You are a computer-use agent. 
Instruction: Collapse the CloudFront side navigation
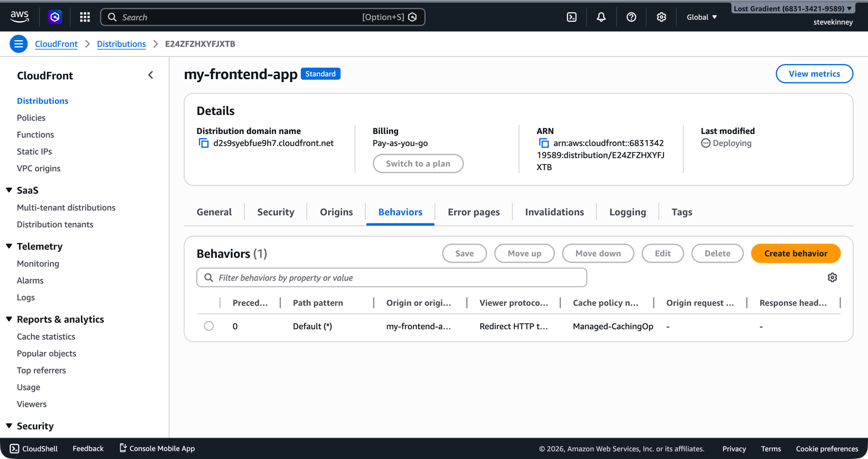(x=151, y=75)
